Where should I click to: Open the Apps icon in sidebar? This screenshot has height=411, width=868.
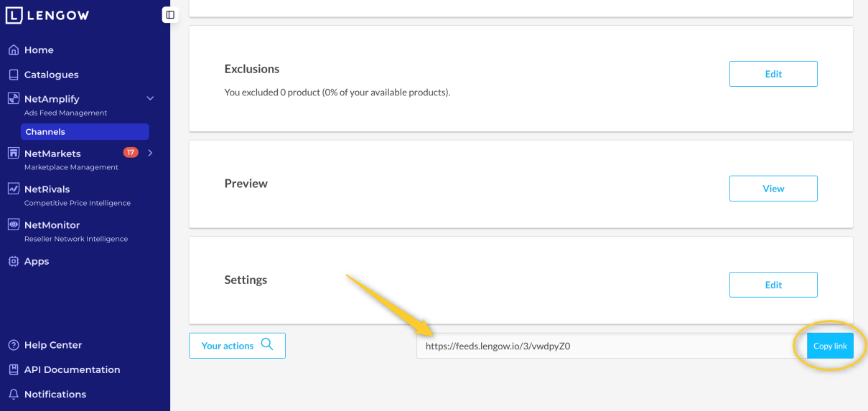(x=13, y=262)
